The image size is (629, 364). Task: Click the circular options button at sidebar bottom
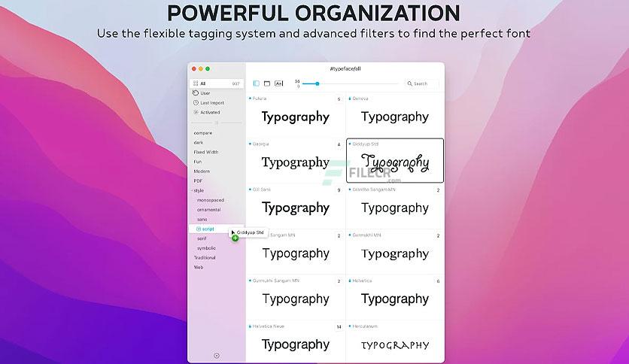click(x=217, y=356)
